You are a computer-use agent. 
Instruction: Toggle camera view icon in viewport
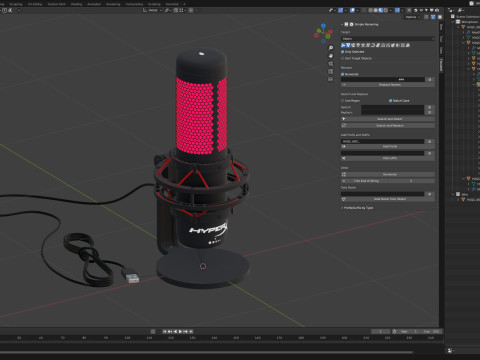tap(330, 64)
